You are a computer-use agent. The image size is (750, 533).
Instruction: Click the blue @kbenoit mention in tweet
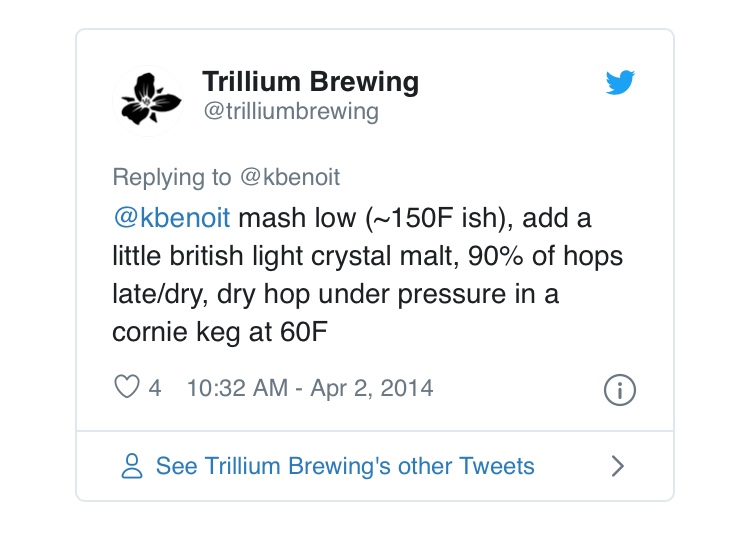pyautogui.click(x=172, y=218)
